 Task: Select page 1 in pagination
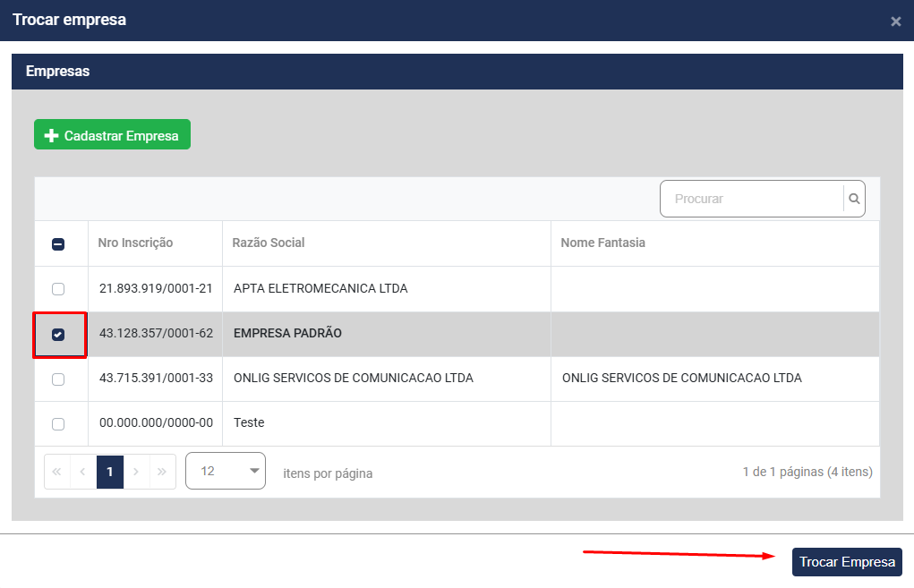[x=110, y=472]
